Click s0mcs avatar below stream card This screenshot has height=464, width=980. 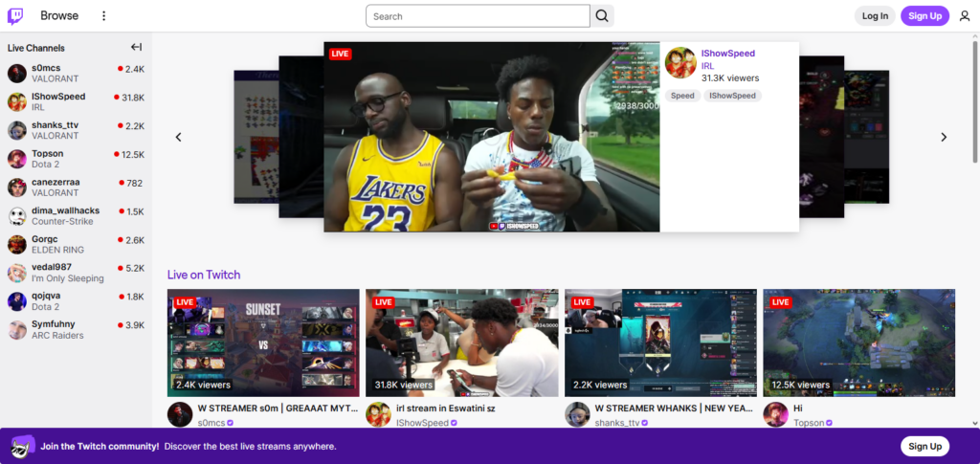180,414
